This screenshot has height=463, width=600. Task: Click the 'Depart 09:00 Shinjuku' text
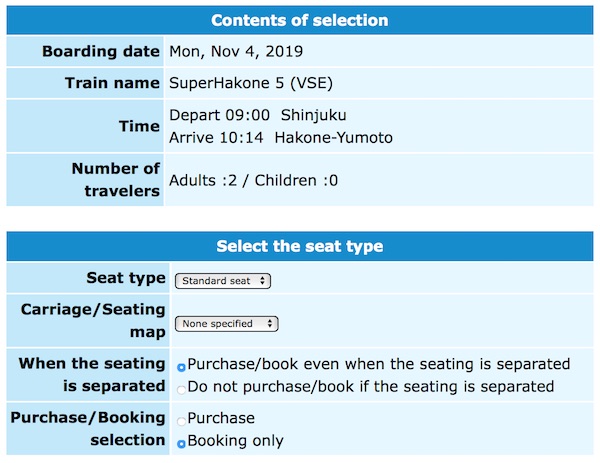click(258, 115)
